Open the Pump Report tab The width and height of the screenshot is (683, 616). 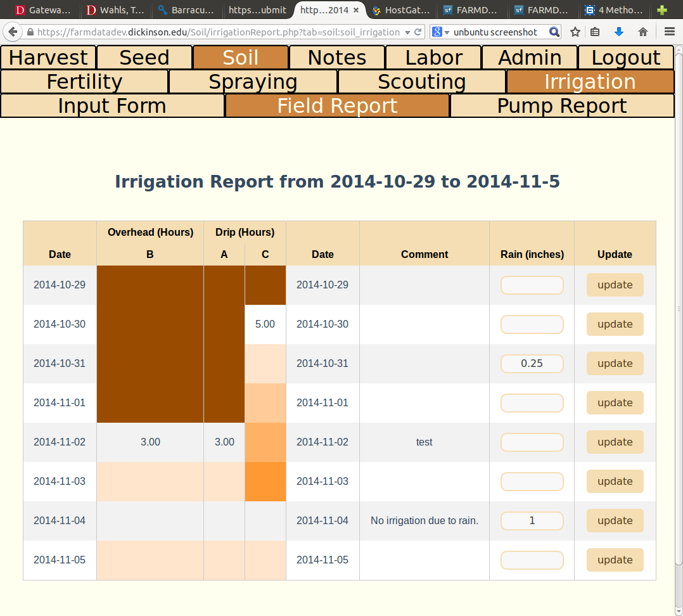[x=561, y=105]
